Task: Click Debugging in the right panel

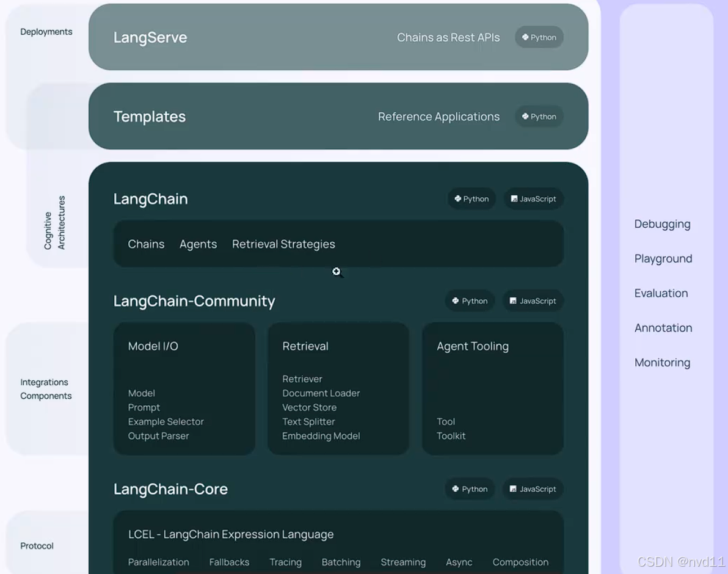Action: [x=663, y=224]
